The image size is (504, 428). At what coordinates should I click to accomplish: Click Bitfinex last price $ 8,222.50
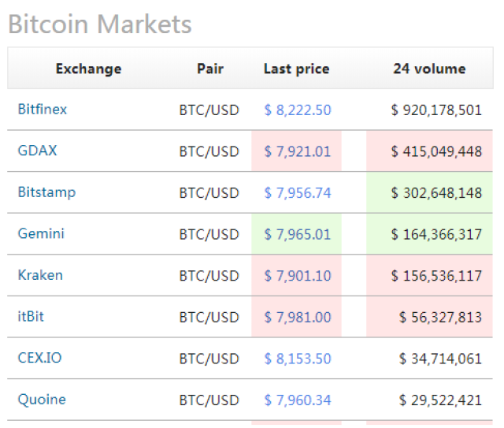(298, 110)
